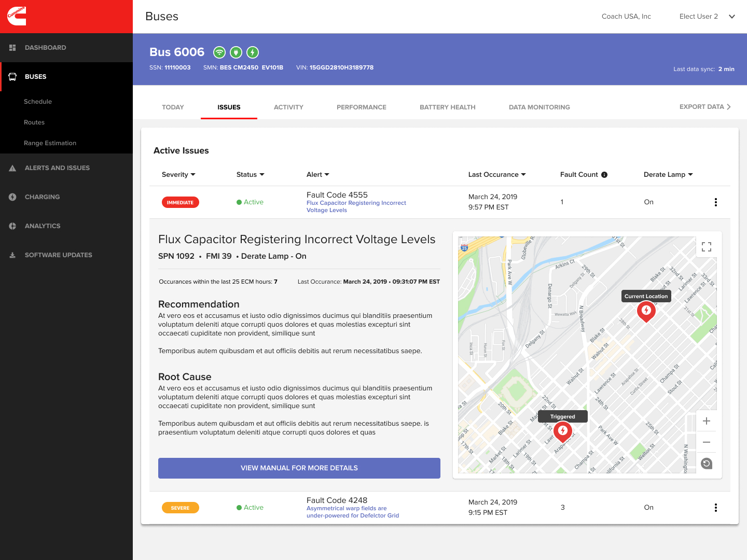Click the Current Location map pin
Screen dimensions: 747x560
tap(646, 311)
